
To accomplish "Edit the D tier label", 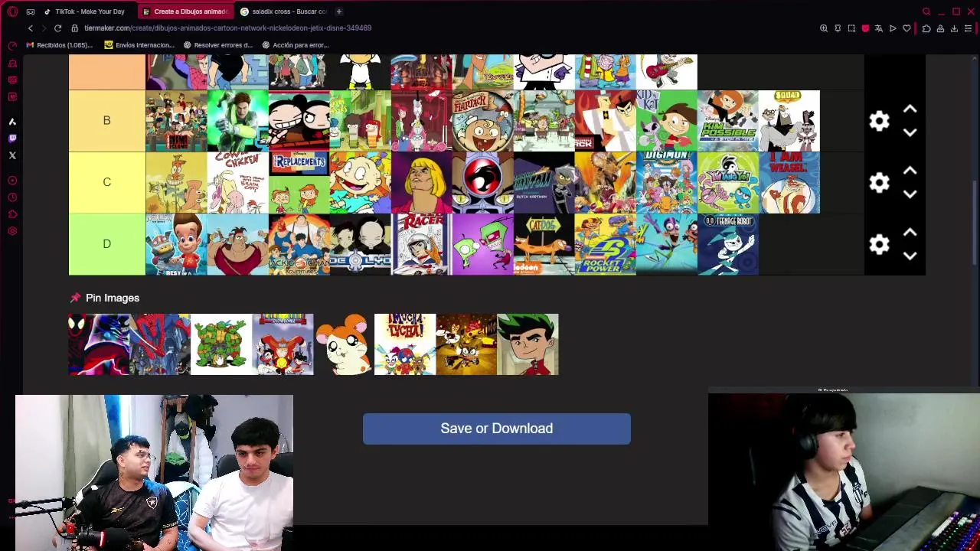I will tap(107, 244).
